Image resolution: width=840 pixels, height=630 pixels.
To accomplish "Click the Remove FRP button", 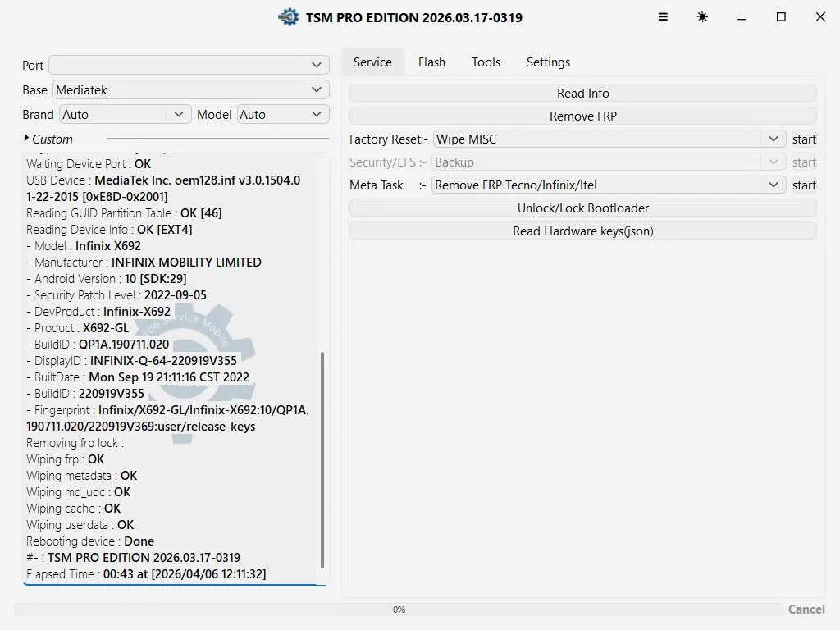I will click(582, 116).
